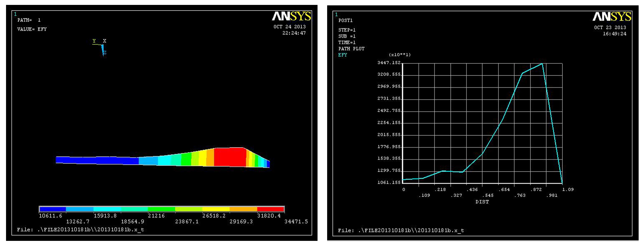Click x-axis value '.763'
The image size is (644, 246).
[x=520, y=196]
